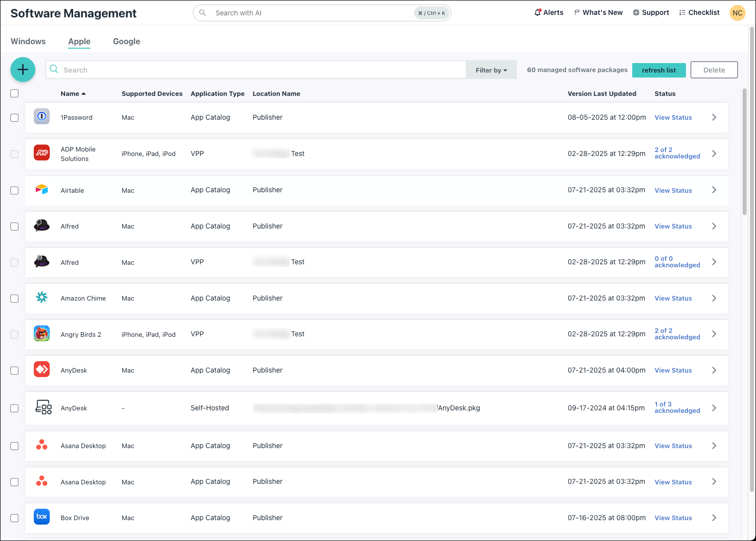Click the Name column sort arrow
Viewport: 756px width, 541px height.
pyautogui.click(x=84, y=94)
